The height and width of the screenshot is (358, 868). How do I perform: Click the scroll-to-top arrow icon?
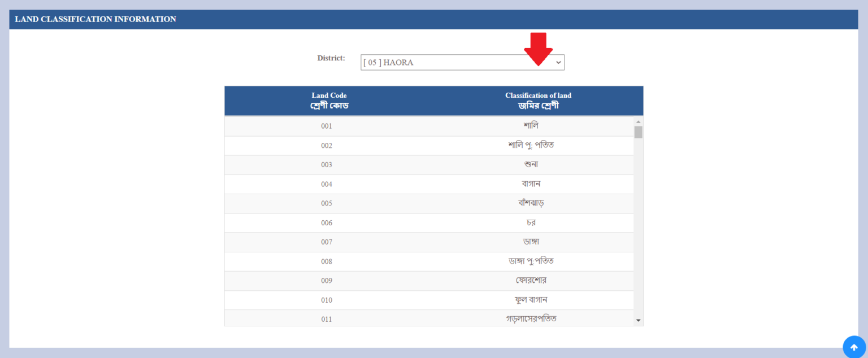click(853, 347)
